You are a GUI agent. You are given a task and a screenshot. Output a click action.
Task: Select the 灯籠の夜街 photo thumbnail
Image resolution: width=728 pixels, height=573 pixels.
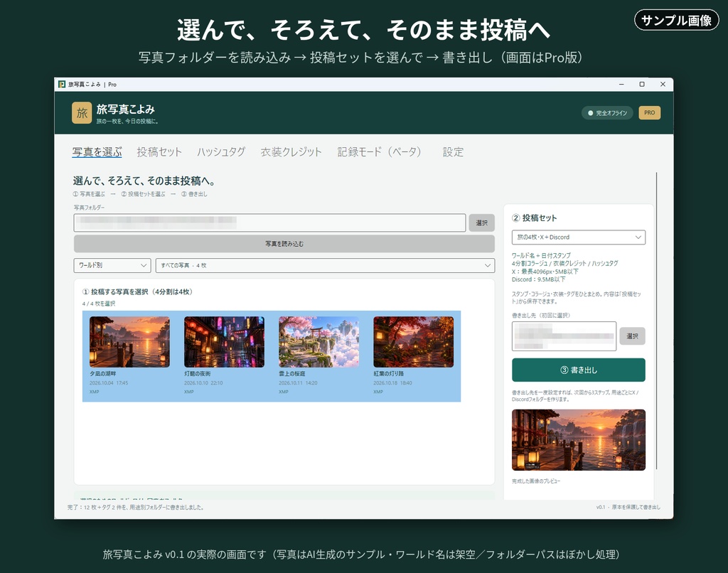point(224,342)
